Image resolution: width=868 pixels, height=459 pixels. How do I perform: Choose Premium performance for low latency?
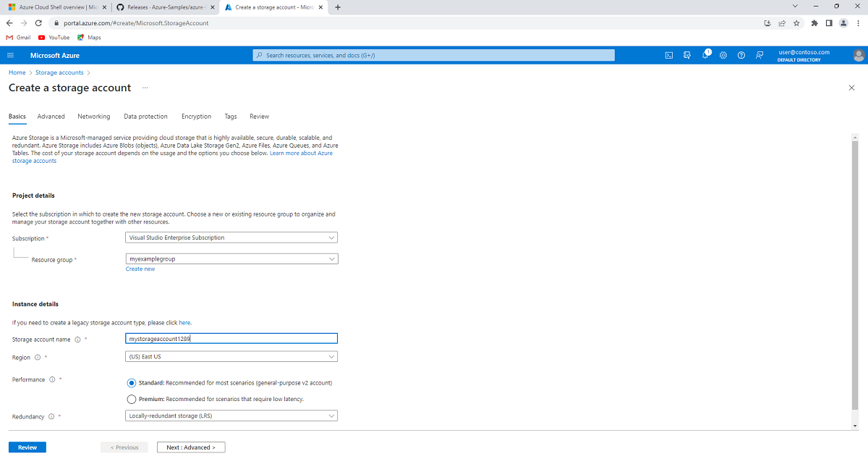(131, 398)
